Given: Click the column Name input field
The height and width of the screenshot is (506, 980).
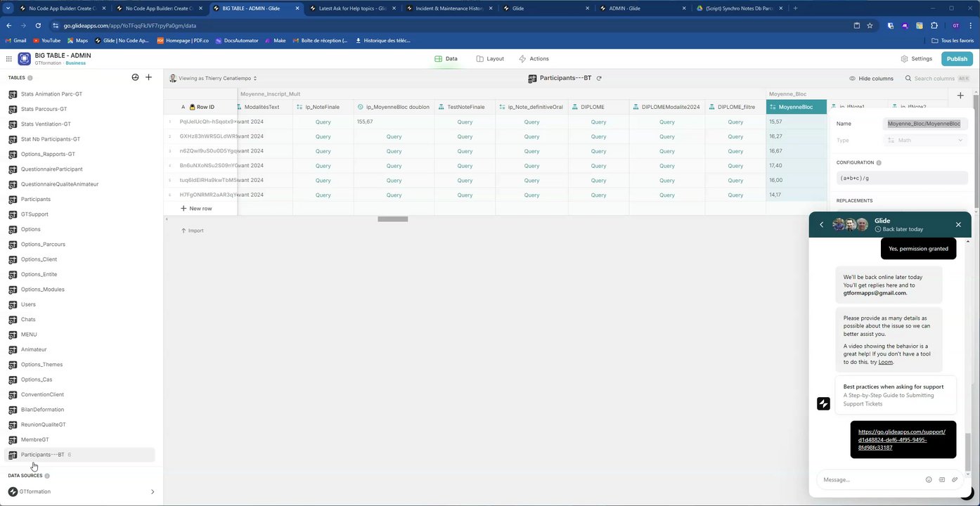Looking at the screenshot, I should click(924, 124).
